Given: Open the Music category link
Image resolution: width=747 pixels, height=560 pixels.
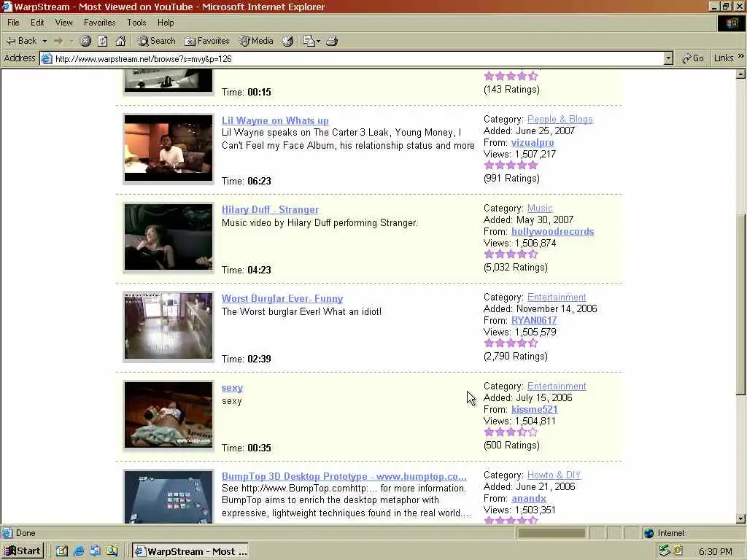Looking at the screenshot, I should click(540, 208).
